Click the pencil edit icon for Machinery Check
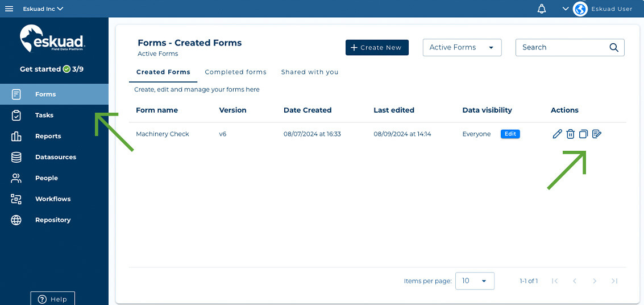The width and height of the screenshot is (644, 305). tap(557, 134)
